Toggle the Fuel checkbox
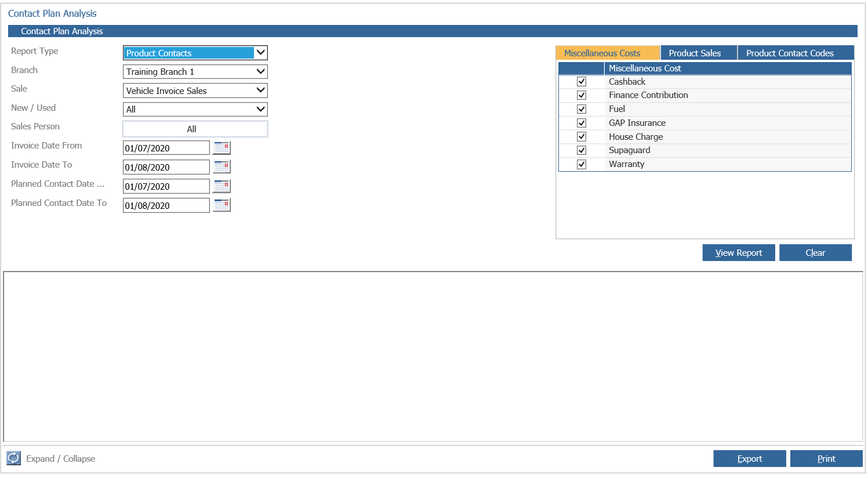The image size is (868, 478). click(582, 109)
